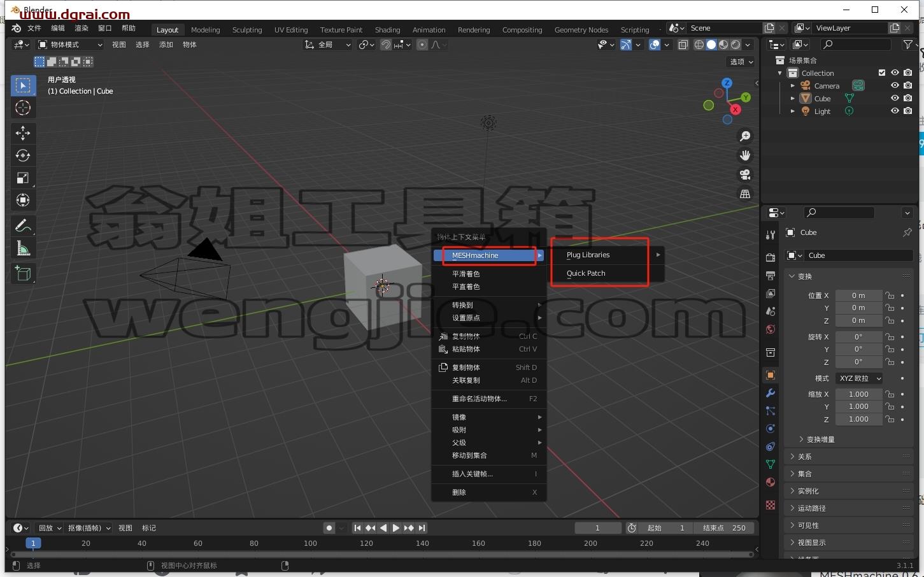Screen dimensions: 924x577
Task: Open the Object Mode dropdown
Action: coord(70,45)
